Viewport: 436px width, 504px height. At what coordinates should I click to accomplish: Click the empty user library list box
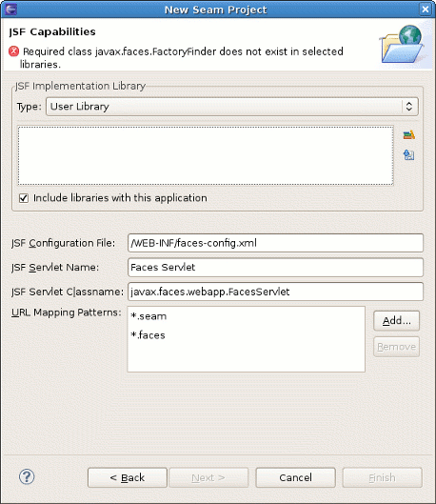coord(206,155)
